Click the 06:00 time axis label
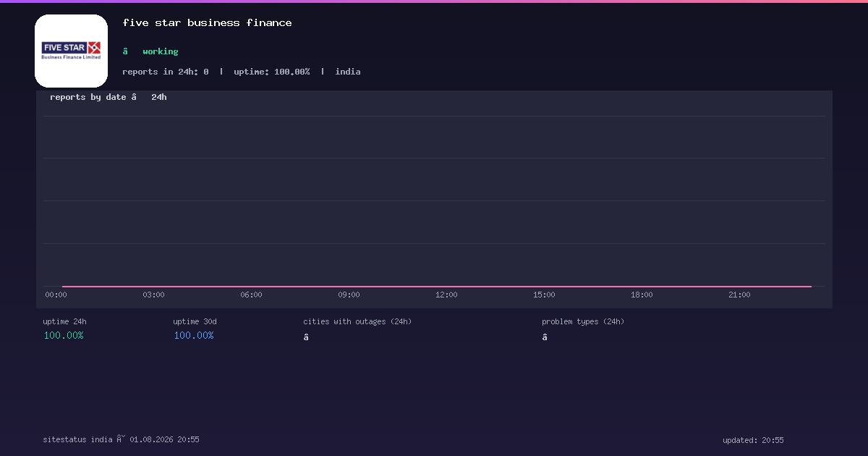The height and width of the screenshot is (456, 868). click(251, 295)
